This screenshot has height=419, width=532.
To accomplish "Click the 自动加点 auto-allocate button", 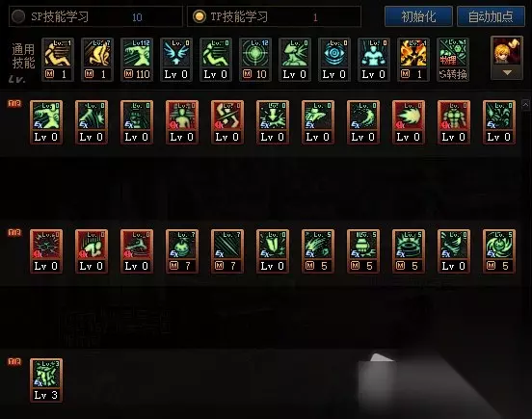I will click(x=491, y=16).
